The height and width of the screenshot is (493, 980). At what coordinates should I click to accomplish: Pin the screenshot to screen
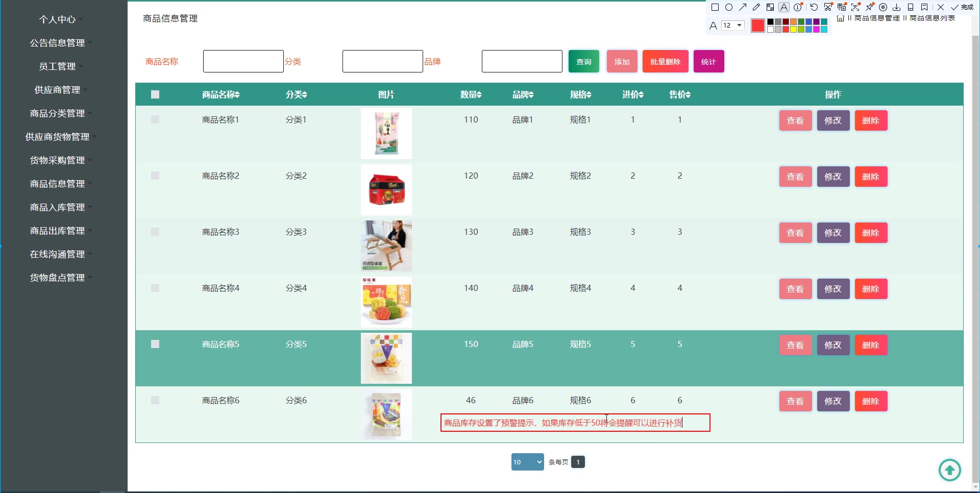[869, 7]
